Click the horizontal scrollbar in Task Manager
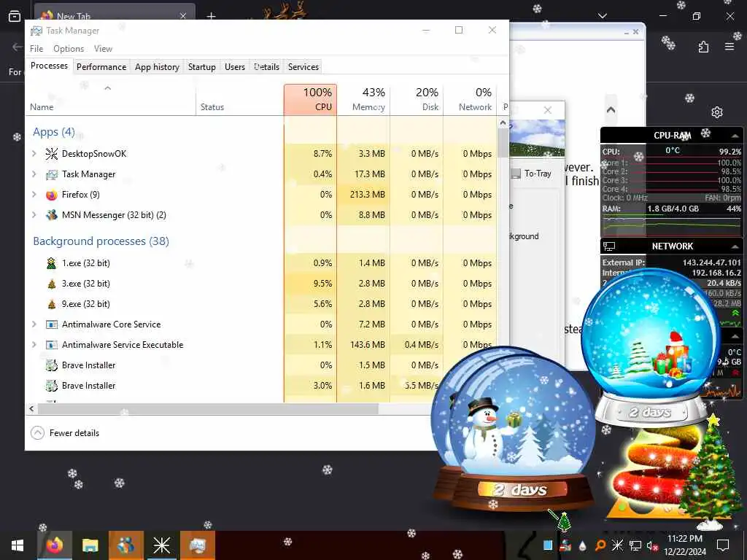The height and width of the screenshot is (560, 747). coord(208,408)
